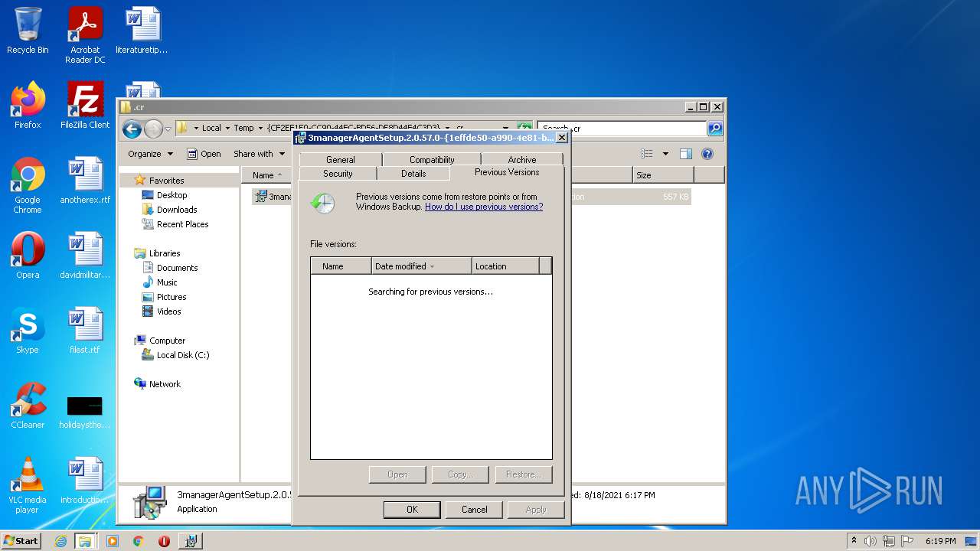Launch Skype desktop shortcut
Screen dimensions: 980x551
(x=28, y=331)
